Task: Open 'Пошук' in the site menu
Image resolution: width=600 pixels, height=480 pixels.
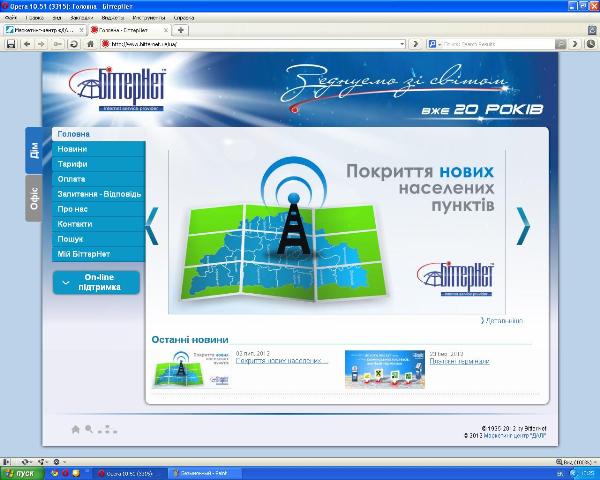Action: coord(98,239)
